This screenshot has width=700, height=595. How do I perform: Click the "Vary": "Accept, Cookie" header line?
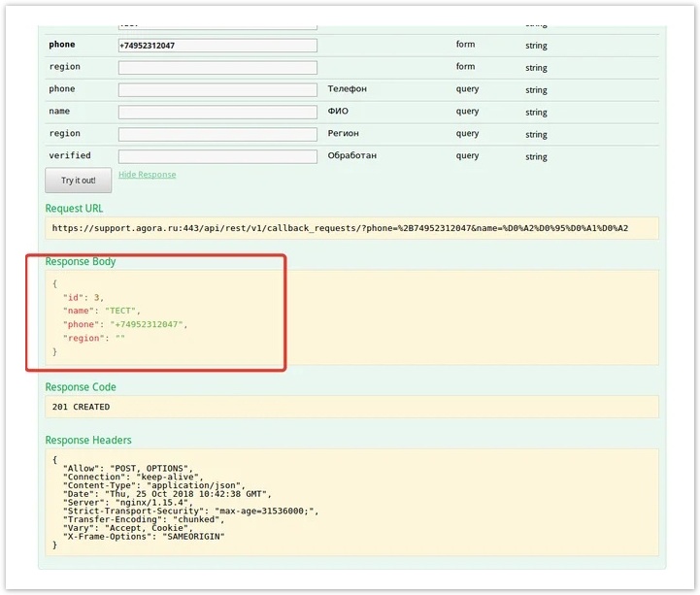click(128, 528)
